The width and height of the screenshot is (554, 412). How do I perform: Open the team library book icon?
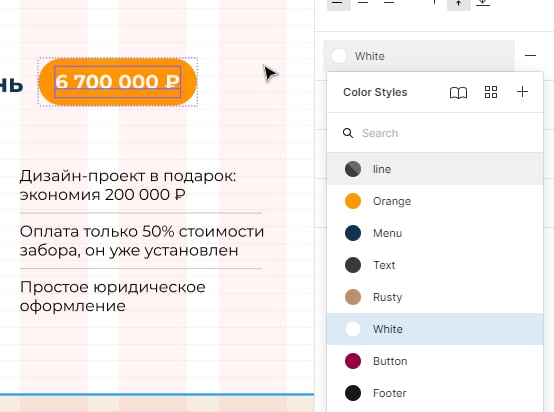(458, 93)
